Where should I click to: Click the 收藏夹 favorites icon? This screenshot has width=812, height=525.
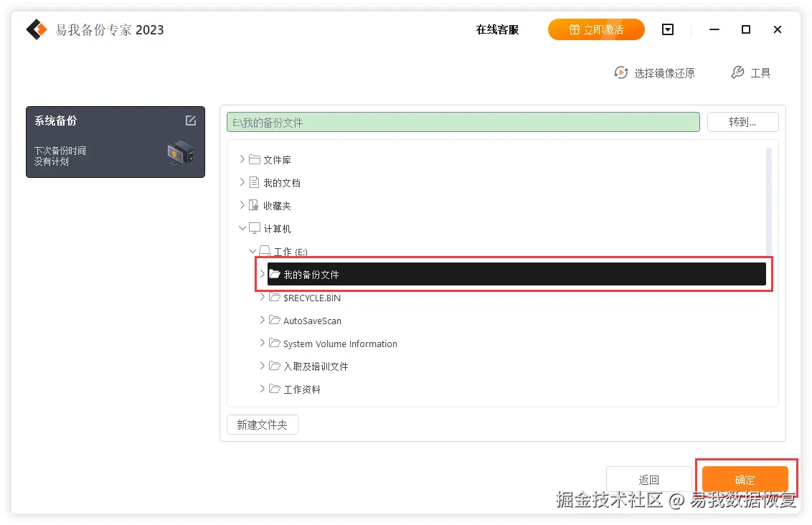coord(254,205)
